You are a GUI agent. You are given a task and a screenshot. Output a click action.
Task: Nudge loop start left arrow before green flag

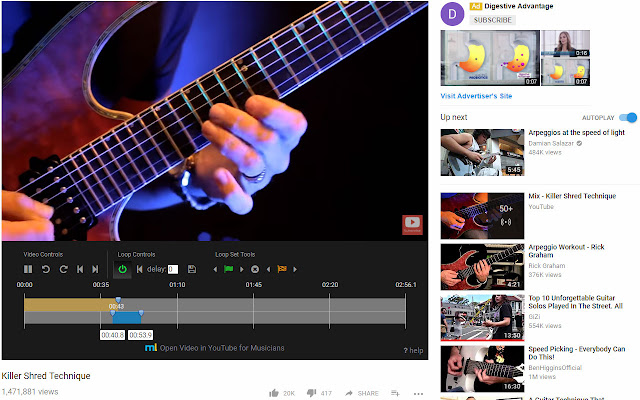[215, 269]
